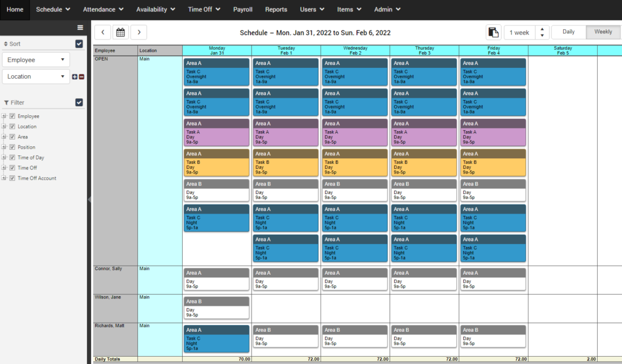Open Matt Richards' Monday Task C Night shift
This screenshot has width=622, height=364.
pos(217,339)
